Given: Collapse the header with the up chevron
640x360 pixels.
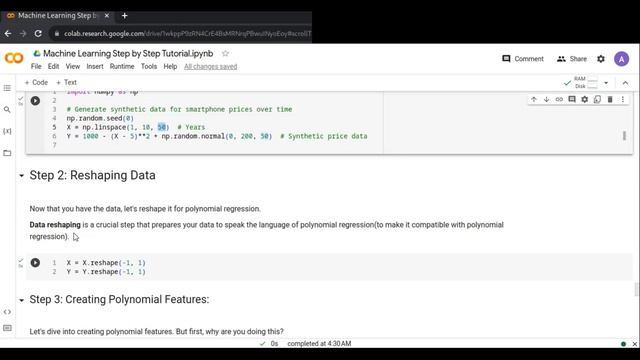Looking at the screenshot, I should [625, 83].
